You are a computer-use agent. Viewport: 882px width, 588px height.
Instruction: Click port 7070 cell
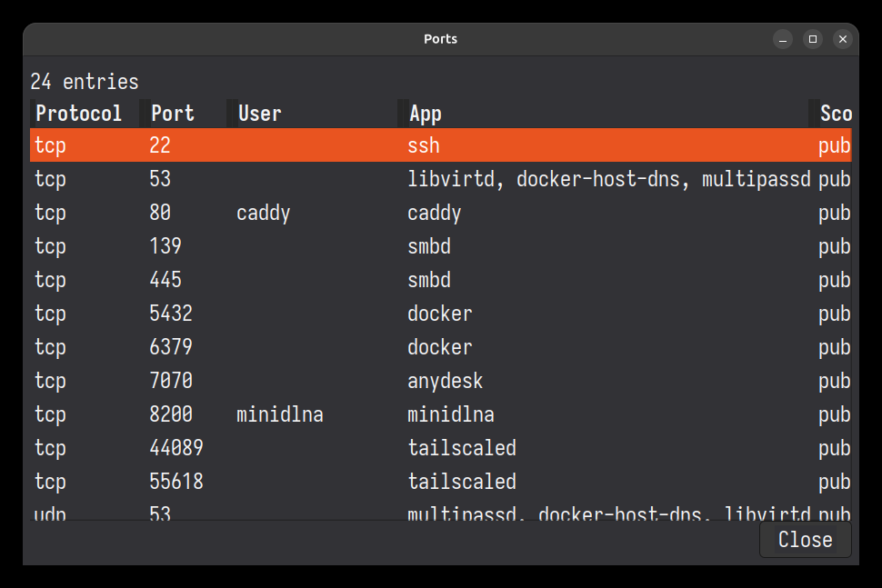(x=171, y=381)
